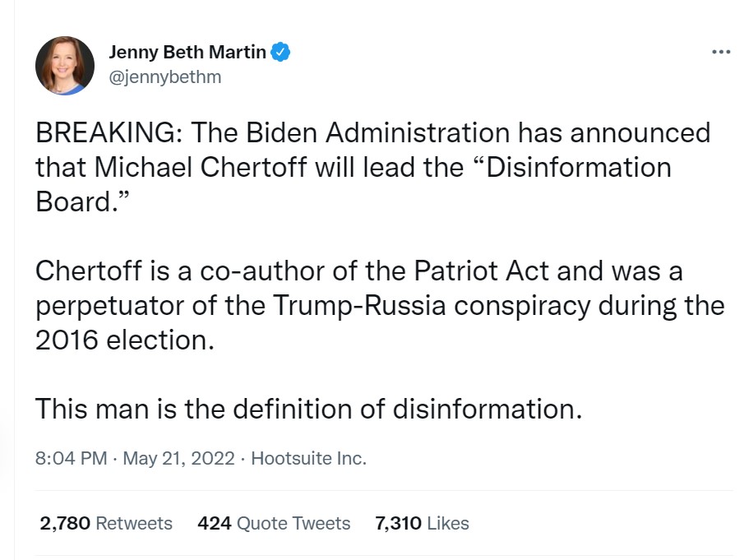The height and width of the screenshot is (560, 744).
Task: Open the @jennybethm handle link
Action: pos(165,77)
